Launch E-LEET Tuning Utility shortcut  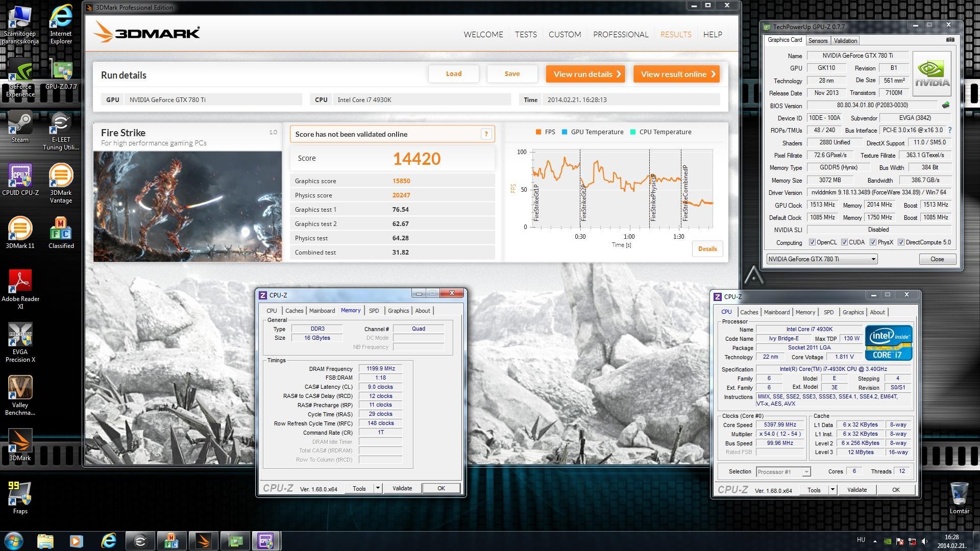(x=61, y=131)
